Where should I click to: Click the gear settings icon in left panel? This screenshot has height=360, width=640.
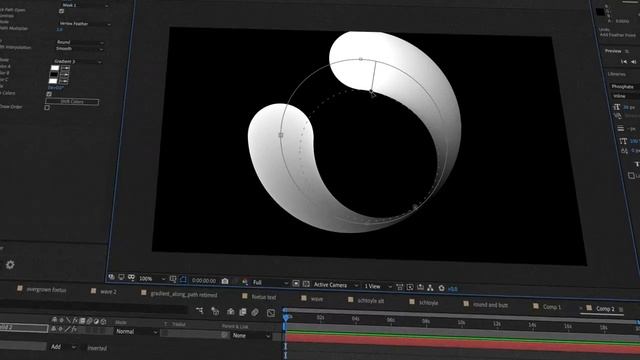10,265
